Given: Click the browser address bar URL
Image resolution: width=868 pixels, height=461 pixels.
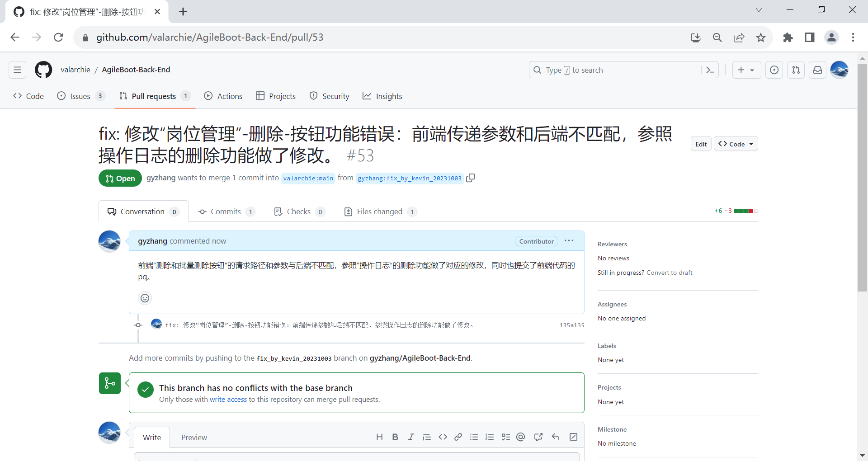Looking at the screenshot, I should click(210, 38).
